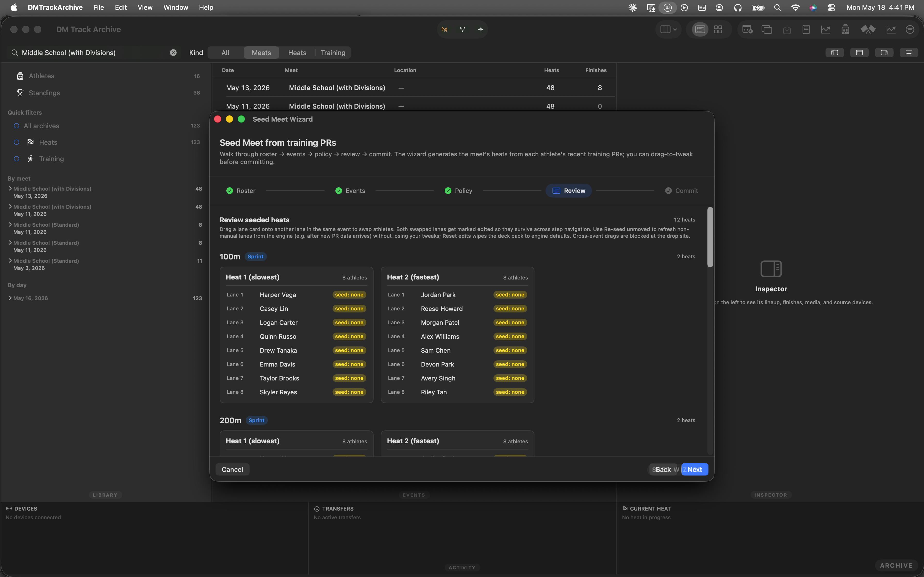
Task: Click the Next button
Action: tap(695, 469)
